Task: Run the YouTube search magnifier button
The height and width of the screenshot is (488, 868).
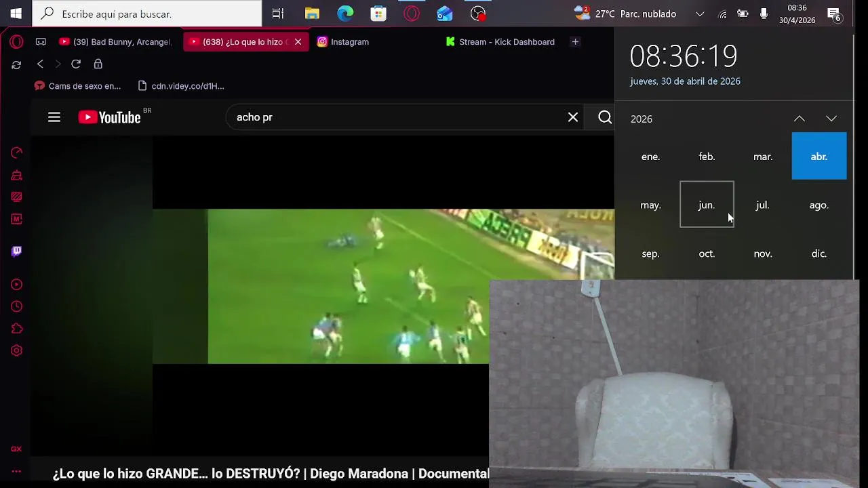Action: [605, 117]
